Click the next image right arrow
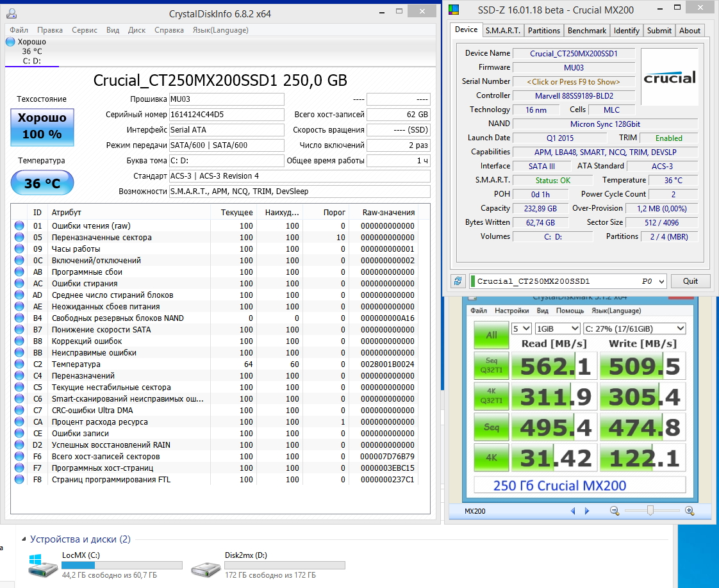The image size is (719, 588). (x=587, y=510)
